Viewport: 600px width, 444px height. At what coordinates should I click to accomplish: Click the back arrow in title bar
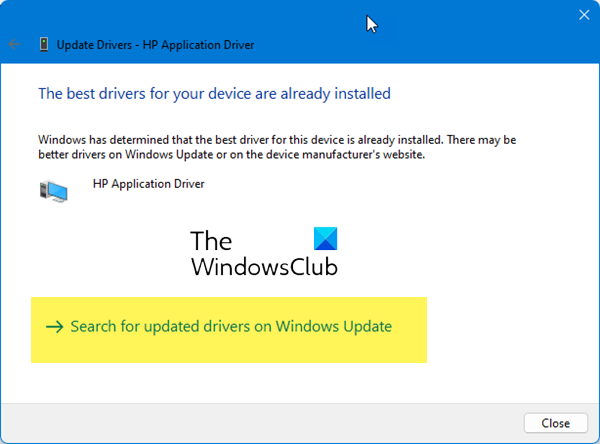tap(14, 44)
